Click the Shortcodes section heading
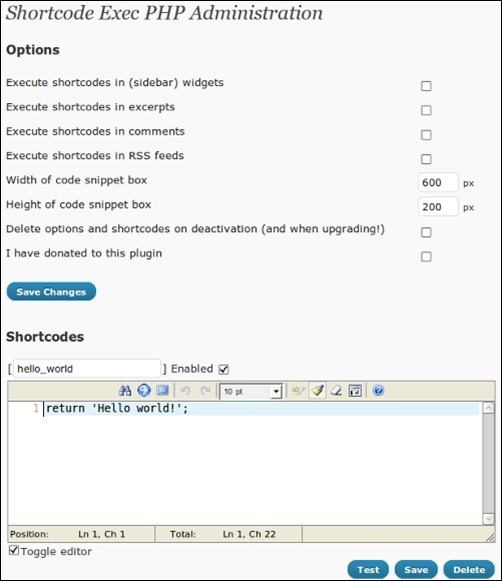The height and width of the screenshot is (581, 502). click(x=45, y=337)
